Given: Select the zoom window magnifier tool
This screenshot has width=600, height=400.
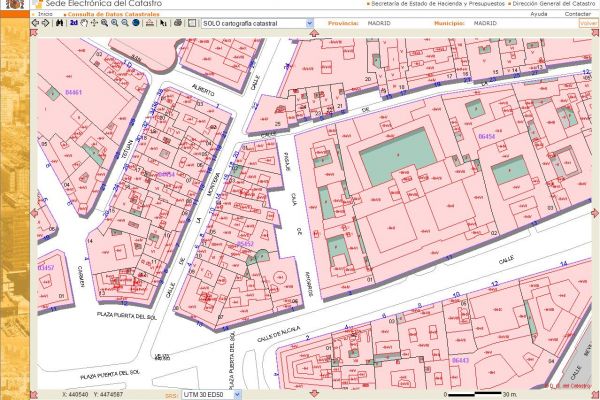Looking at the screenshot, I should coord(104,23).
